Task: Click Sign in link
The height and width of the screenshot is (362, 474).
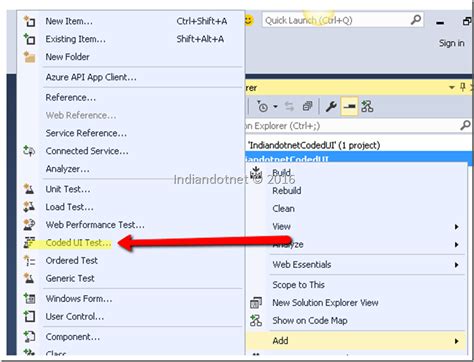Action: pyautogui.click(x=451, y=43)
